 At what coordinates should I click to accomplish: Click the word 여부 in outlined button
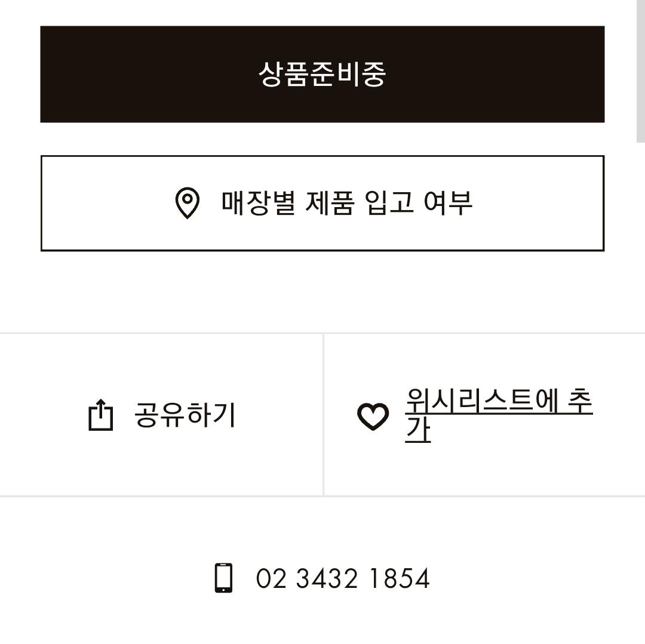[449, 203]
